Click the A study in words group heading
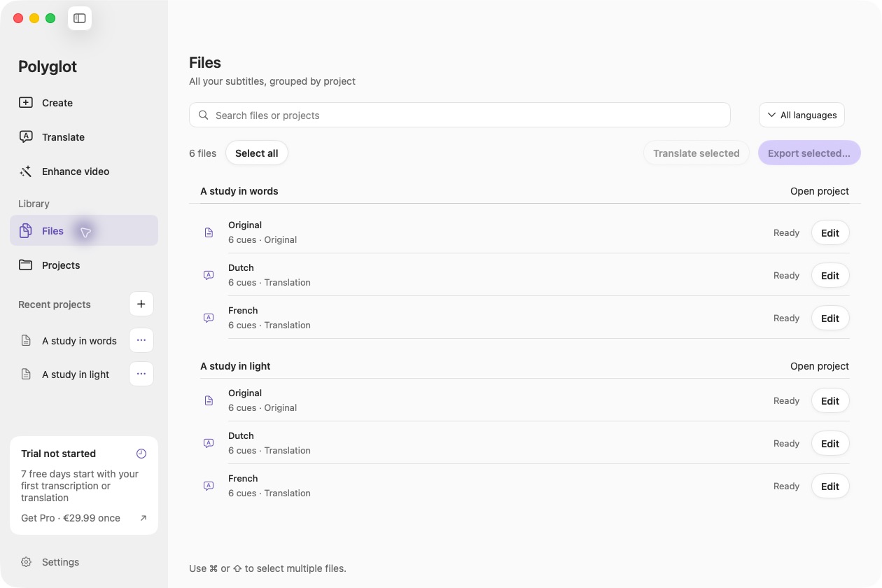The height and width of the screenshot is (588, 882). coord(239,191)
